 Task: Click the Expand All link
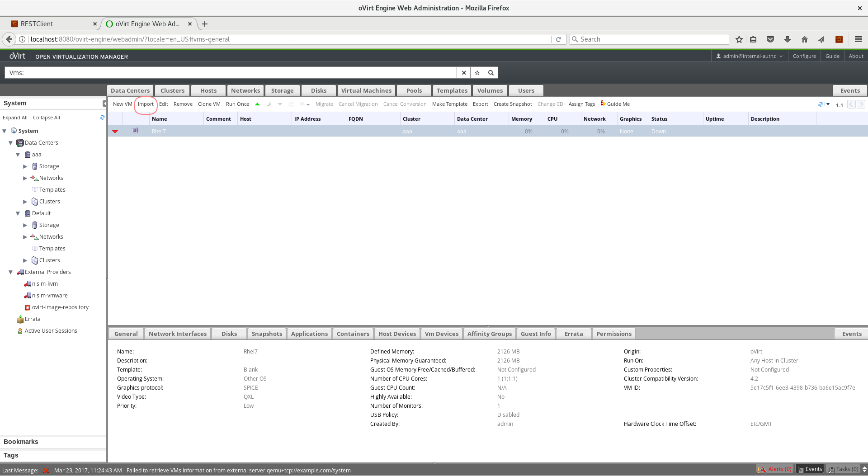click(15, 118)
